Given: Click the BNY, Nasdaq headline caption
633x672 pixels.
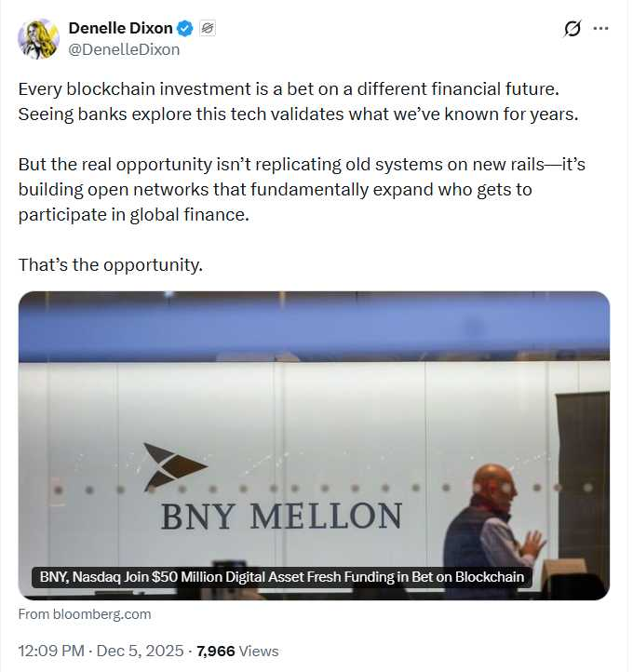Looking at the screenshot, I should 282,577.
